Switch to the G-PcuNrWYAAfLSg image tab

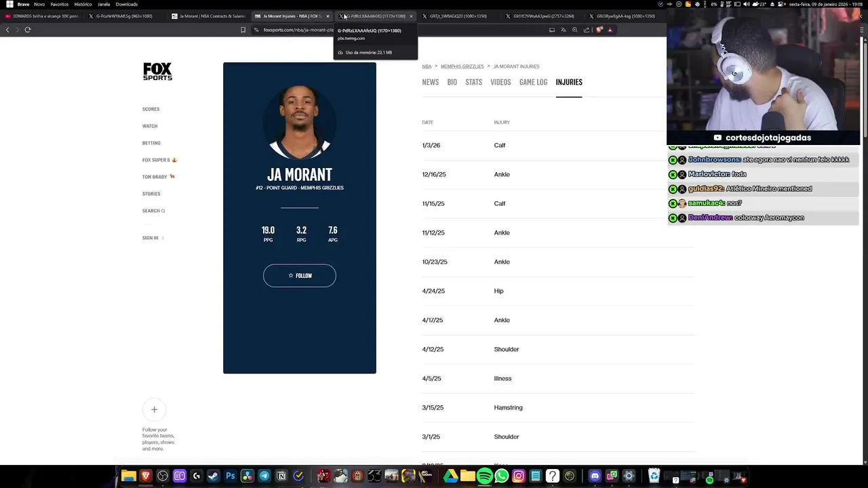(x=125, y=16)
